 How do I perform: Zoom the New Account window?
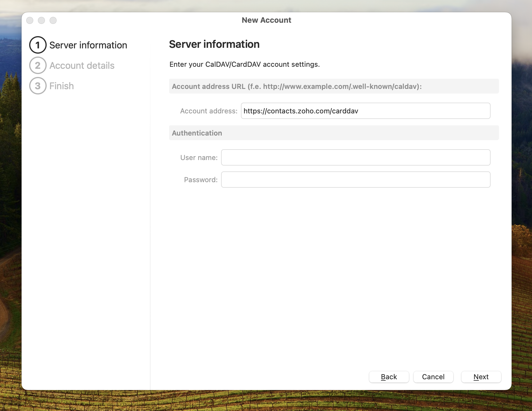53,20
